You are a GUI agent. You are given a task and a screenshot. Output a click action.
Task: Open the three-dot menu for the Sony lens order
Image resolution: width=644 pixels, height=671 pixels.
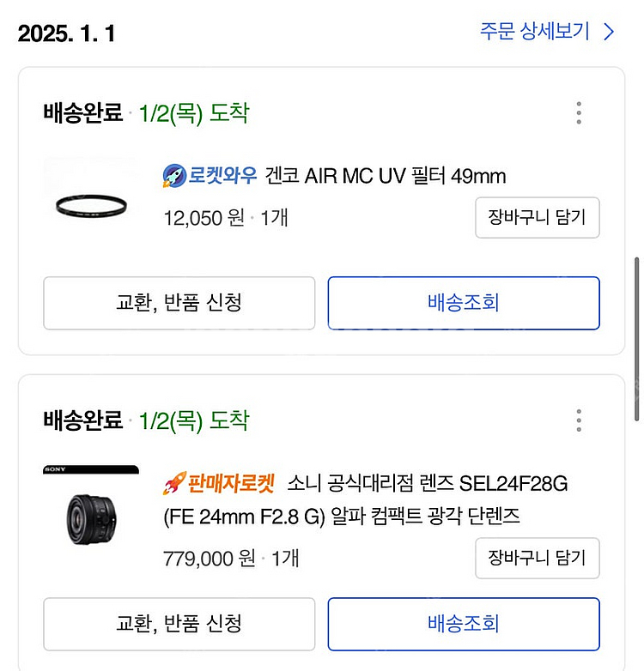pyautogui.click(x=579, y=420)
